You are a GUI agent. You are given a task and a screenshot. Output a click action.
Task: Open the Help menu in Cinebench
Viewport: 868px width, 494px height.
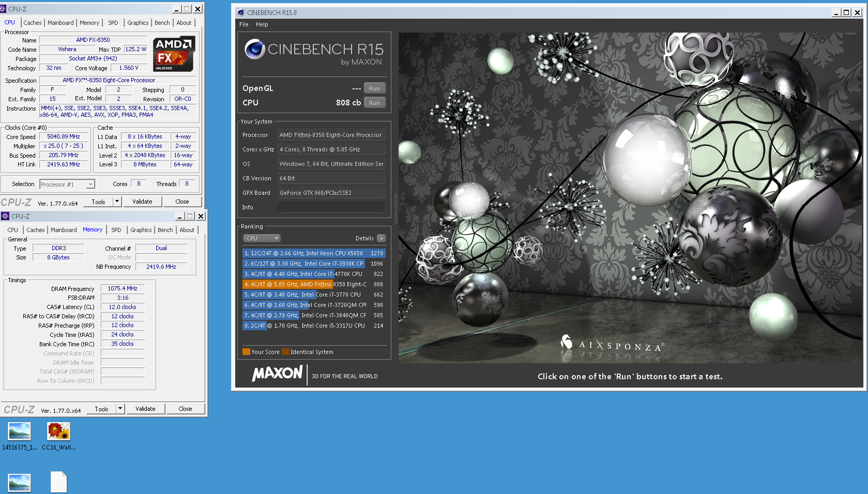click(x=262, y=24)
